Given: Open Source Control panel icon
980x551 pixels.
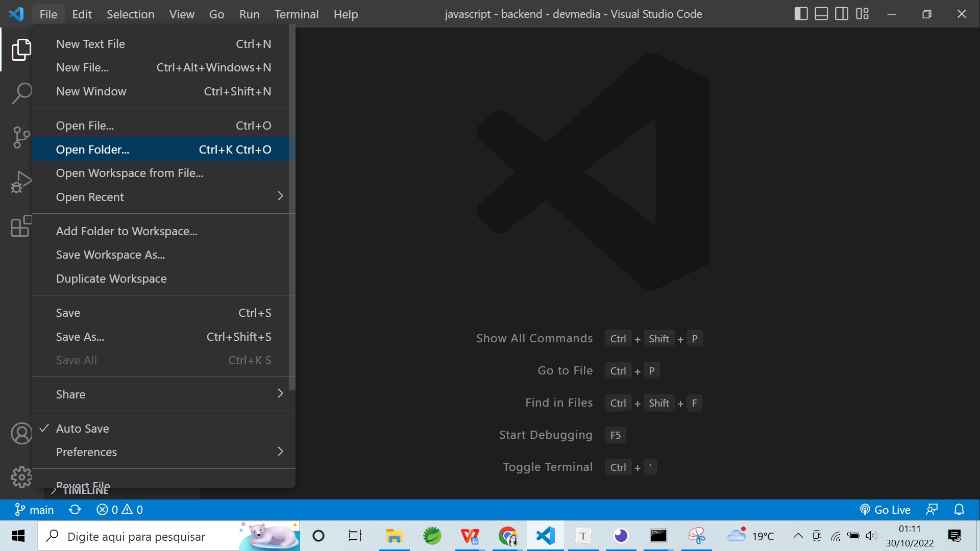Looking at the screenshot, I should pos(21,138).
